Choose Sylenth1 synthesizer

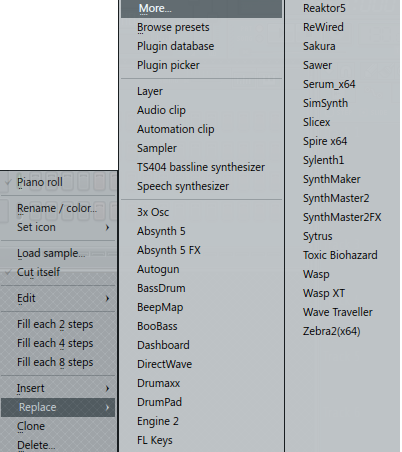323,160
